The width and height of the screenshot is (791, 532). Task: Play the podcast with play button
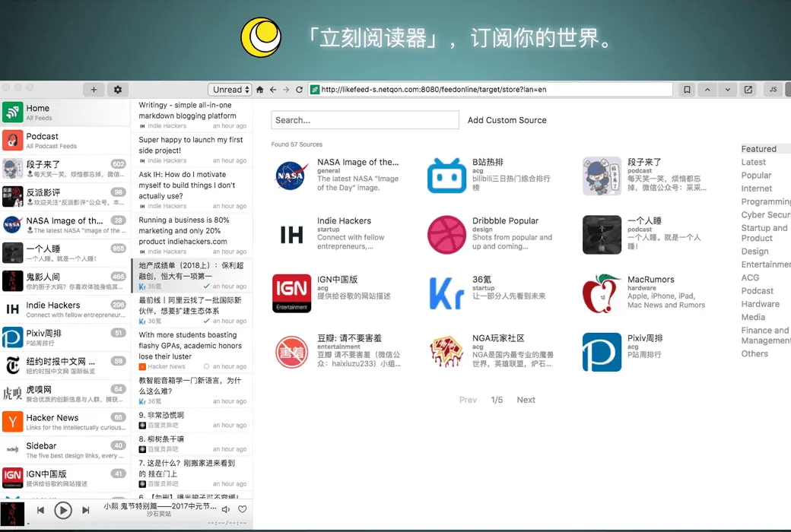tap(62, 511)
